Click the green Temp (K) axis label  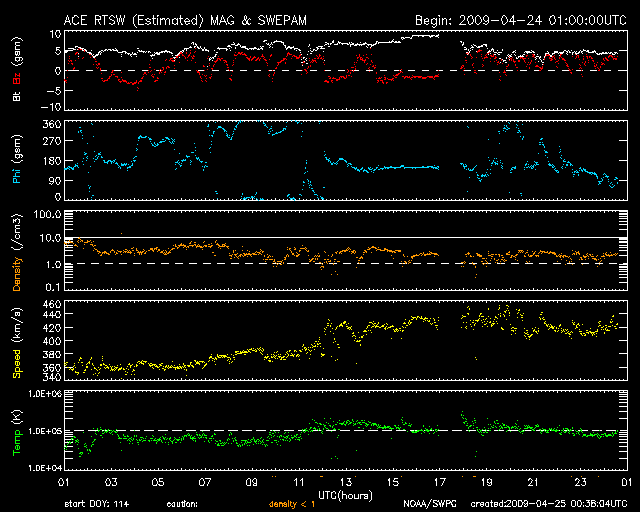(17, 432)
